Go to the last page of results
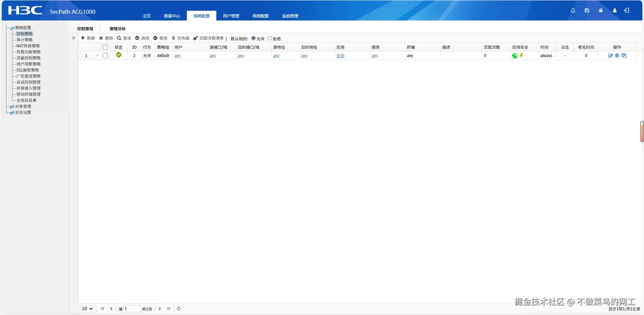The height and width of the screenshot is (315, 644). pyautogui.click(x=169, y=309)
